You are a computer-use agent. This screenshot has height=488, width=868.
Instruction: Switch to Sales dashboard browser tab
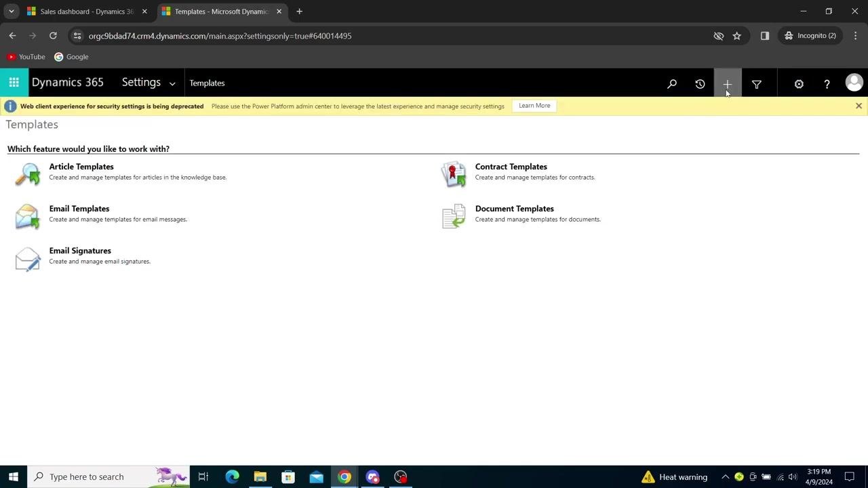coord(87,12)
